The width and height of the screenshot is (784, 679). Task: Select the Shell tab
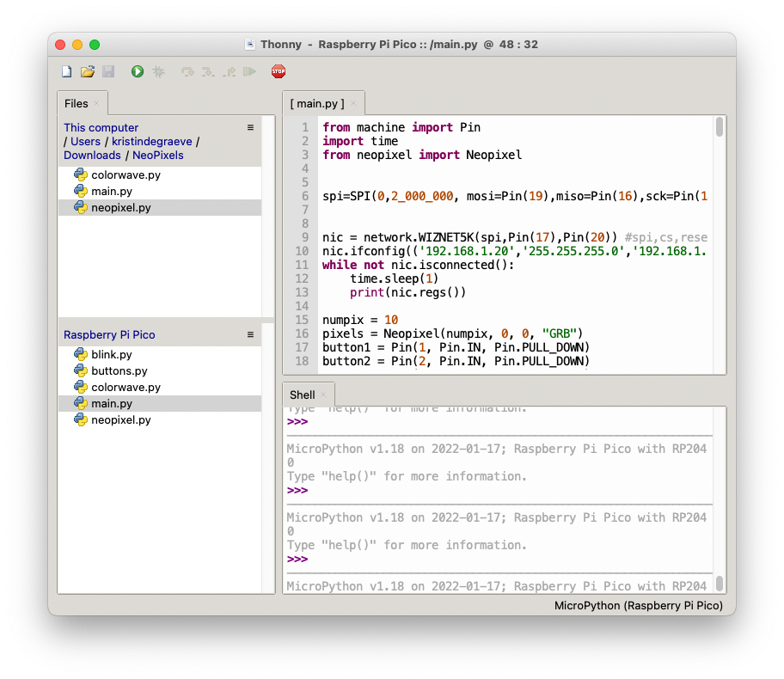(x=303, y=395)
